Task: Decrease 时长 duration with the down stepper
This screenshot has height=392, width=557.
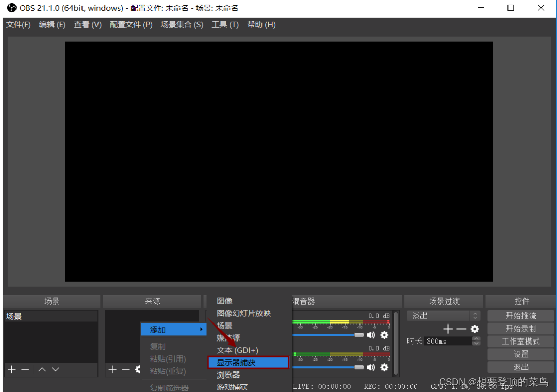Action: pyautogui.click(x=477, y=343)
